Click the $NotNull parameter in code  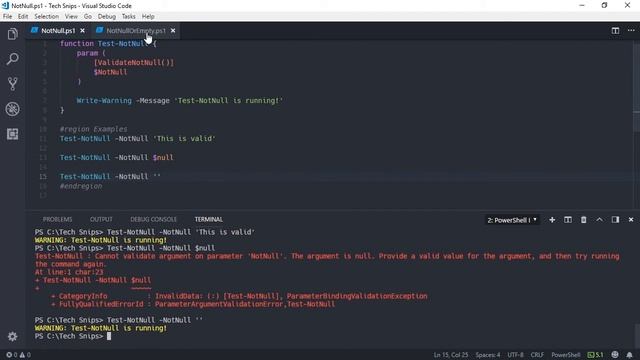point(110,72)
